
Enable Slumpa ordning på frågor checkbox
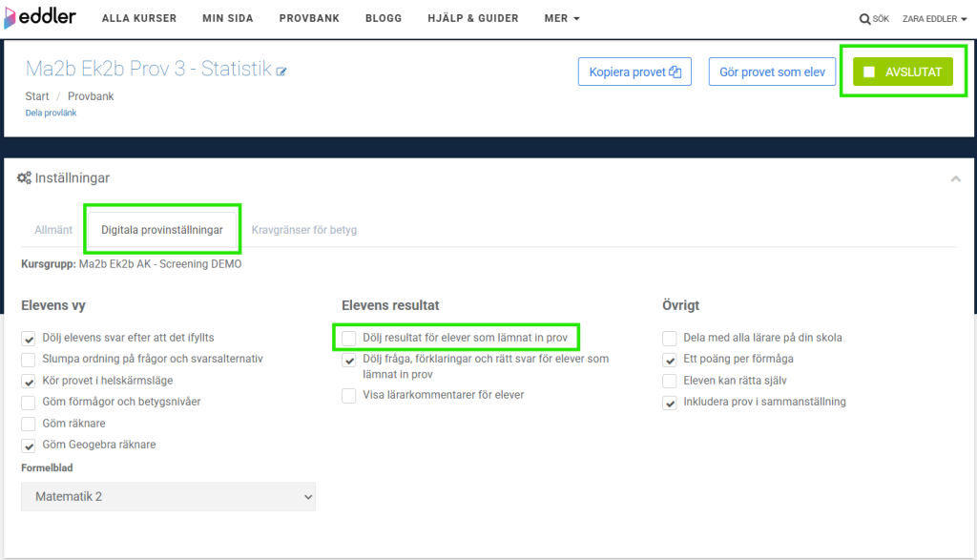[29, 359]
